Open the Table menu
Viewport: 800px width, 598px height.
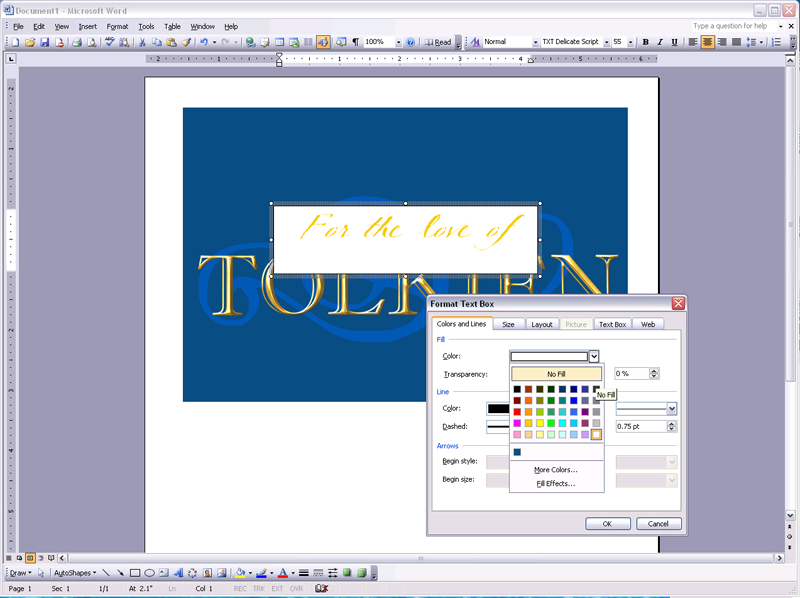172,27
